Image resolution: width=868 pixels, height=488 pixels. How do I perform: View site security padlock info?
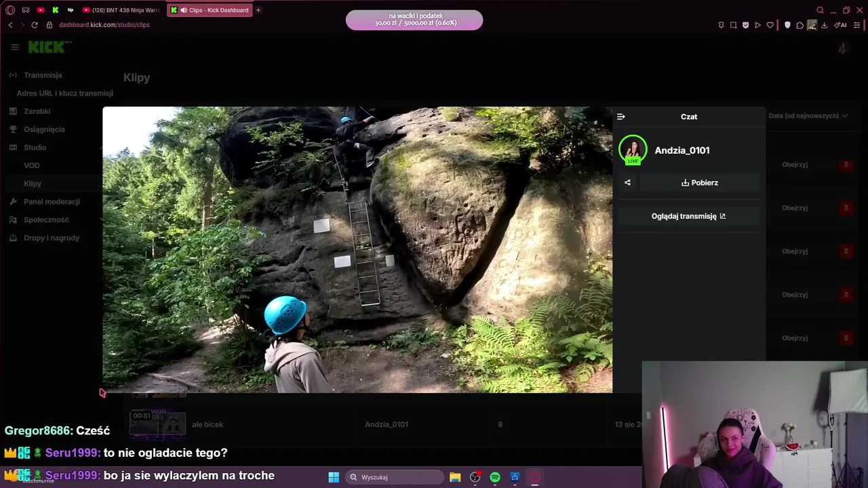pos(50,25)
